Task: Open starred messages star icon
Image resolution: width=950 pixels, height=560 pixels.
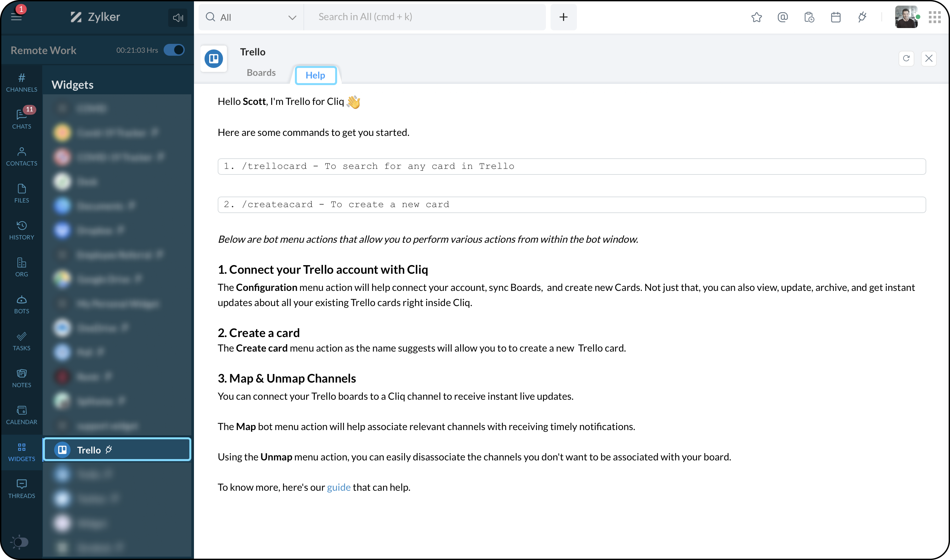Action: [756, 17]
